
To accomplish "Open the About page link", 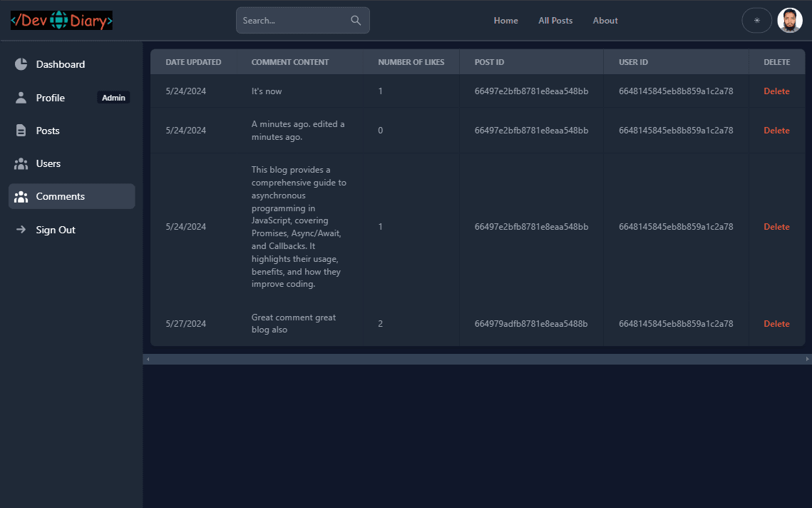I will point(605,21).
